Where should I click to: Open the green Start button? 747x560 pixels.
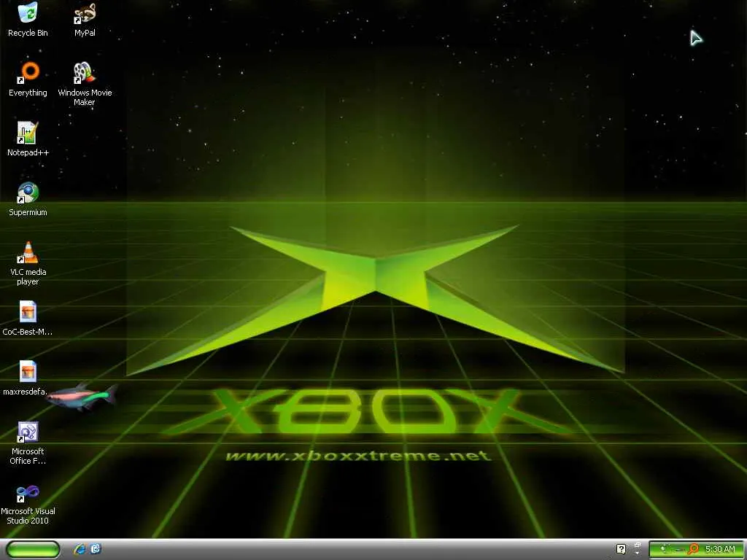tap(33, 549)
